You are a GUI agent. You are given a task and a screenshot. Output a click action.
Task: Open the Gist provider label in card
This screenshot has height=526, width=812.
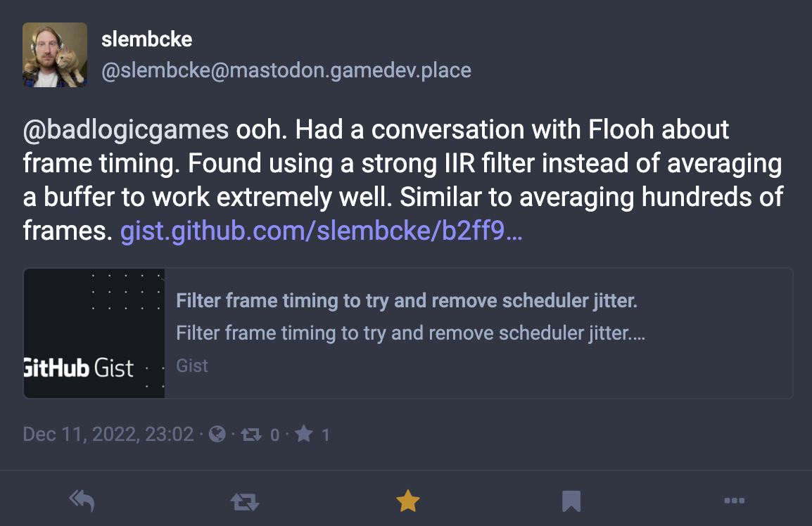[x=192, y=366]
